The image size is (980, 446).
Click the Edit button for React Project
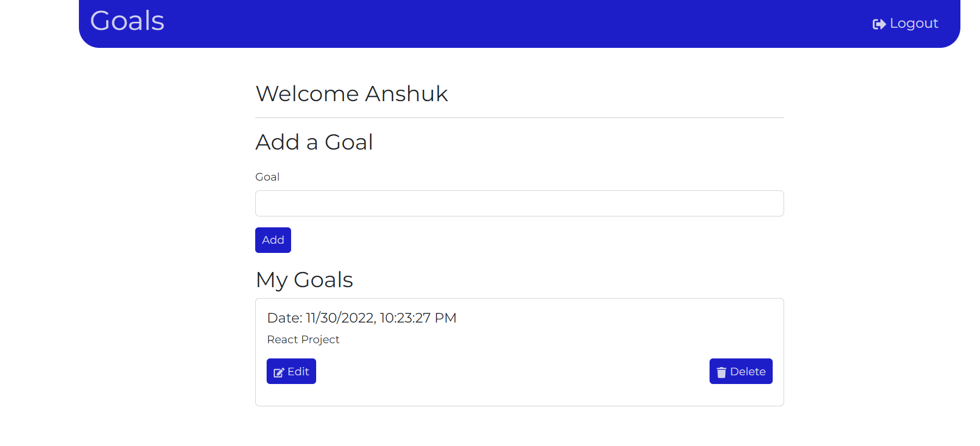pyautogui.click(x=291, y=371)
